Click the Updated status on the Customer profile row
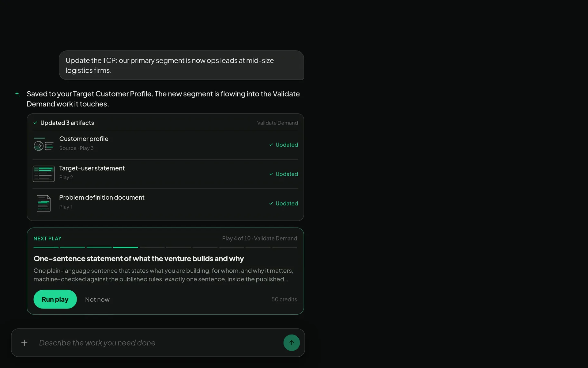The height and width of the screenshot is (368, 588). point(283,145)
